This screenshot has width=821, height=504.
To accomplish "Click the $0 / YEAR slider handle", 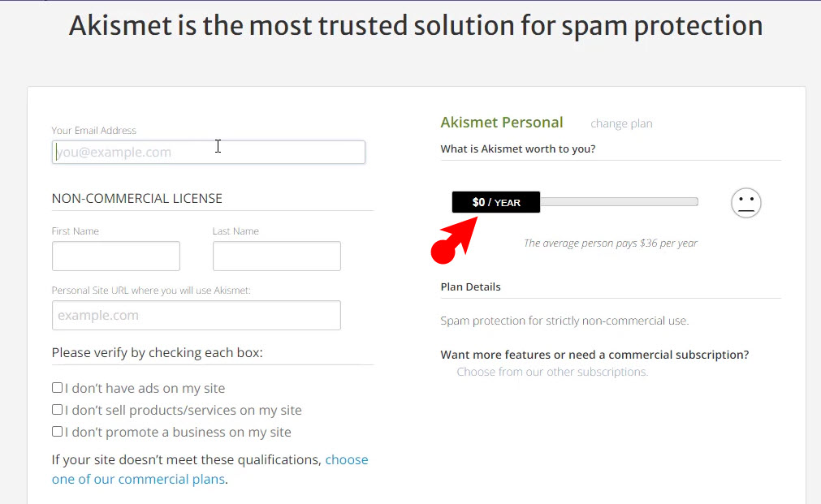I will [496, 202].
